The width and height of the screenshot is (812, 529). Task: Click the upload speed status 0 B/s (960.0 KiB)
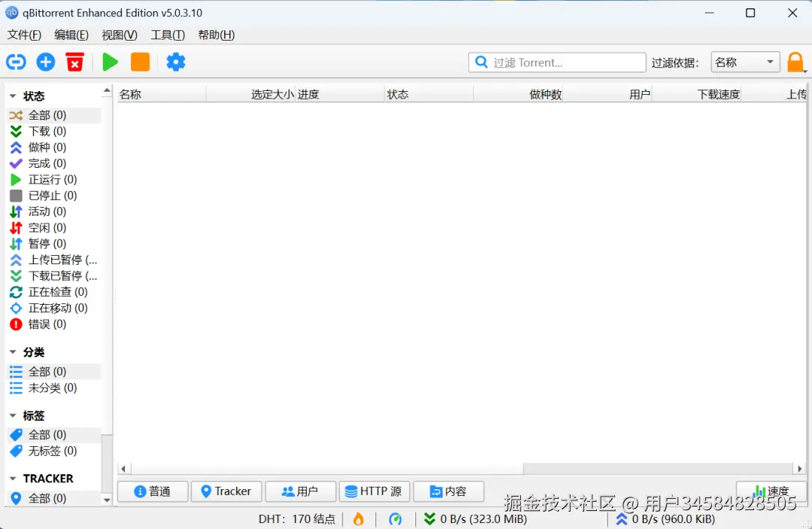[665, 518]
